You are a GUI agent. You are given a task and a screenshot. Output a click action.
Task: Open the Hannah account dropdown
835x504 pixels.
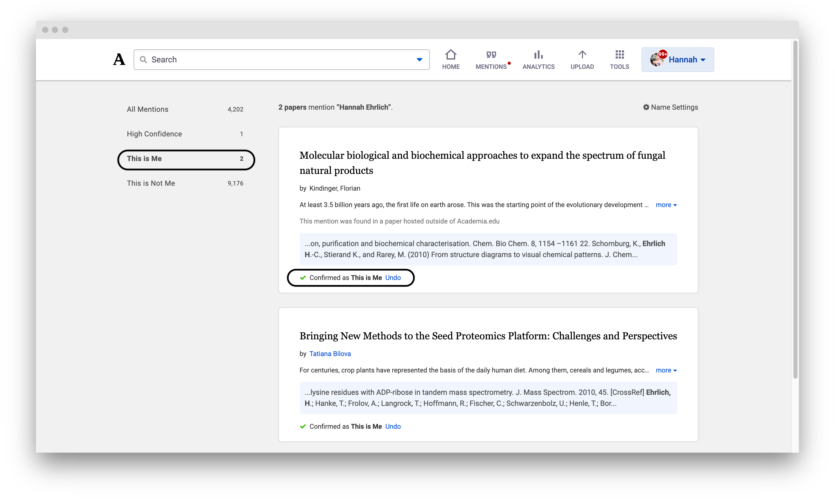(685, 59)
